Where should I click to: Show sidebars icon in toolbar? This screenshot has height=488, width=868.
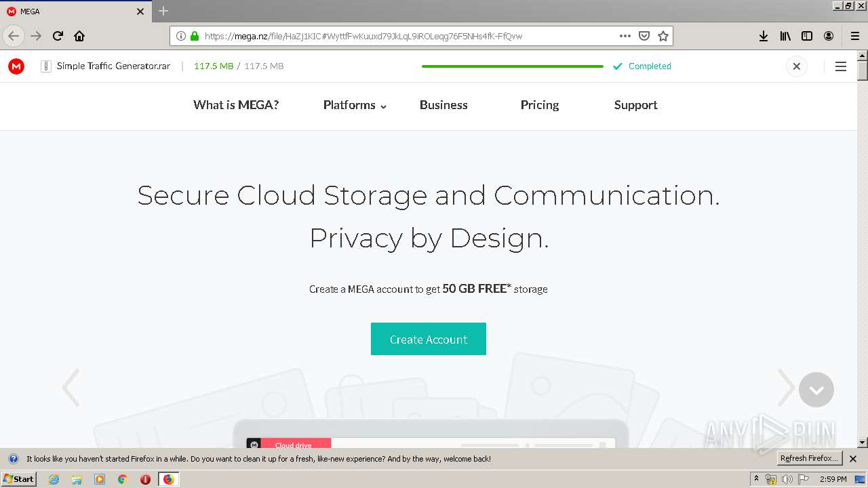(807, 36)
